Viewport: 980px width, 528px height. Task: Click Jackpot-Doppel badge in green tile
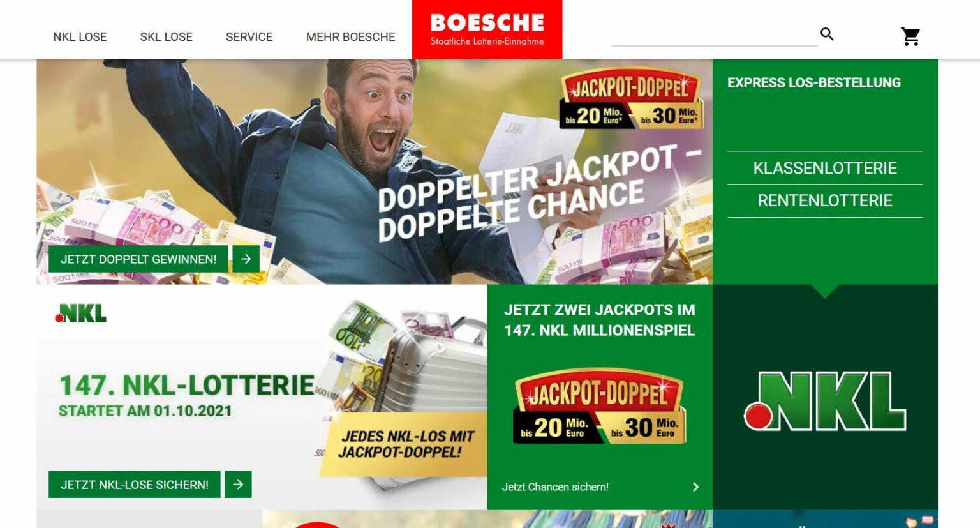point(599,407)
